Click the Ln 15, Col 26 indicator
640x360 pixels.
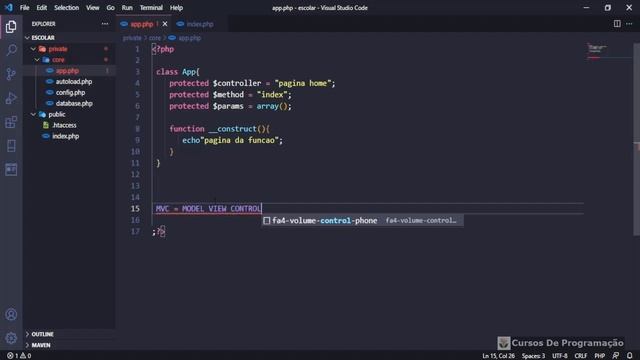coord(498,356)
